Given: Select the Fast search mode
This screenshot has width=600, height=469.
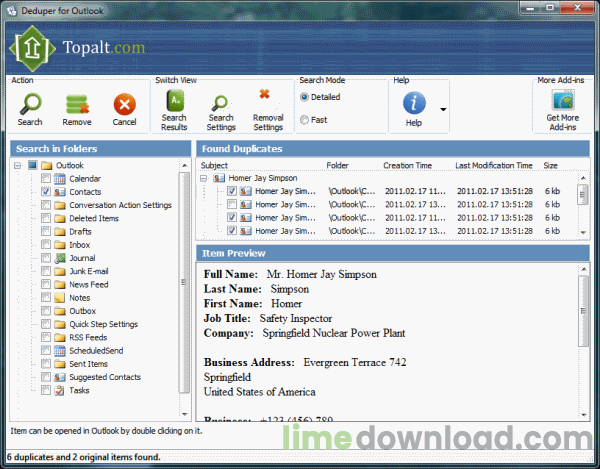Looking at the screenshot, I should point(305,120).
